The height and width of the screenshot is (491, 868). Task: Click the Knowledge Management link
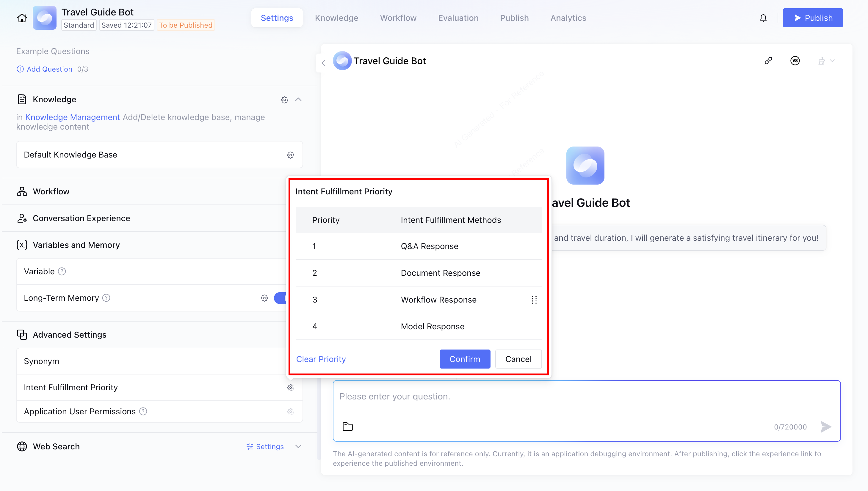point(73,117)
